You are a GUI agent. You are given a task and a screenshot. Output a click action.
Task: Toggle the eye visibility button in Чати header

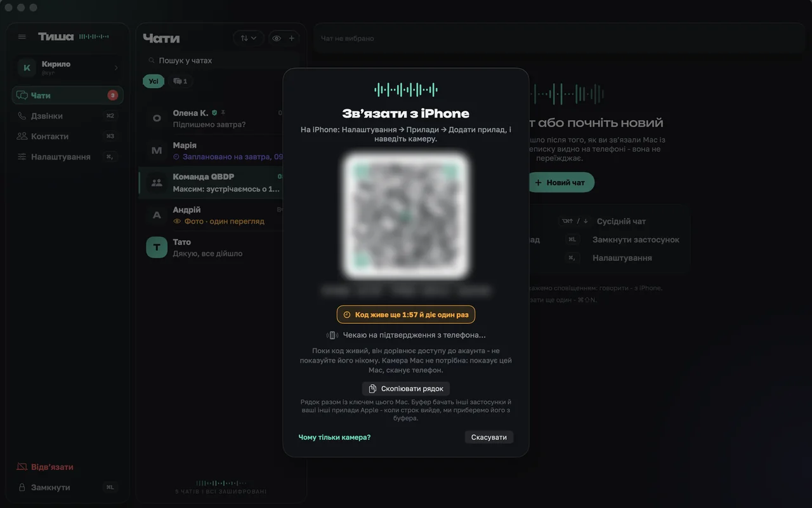tap(277, 38)
